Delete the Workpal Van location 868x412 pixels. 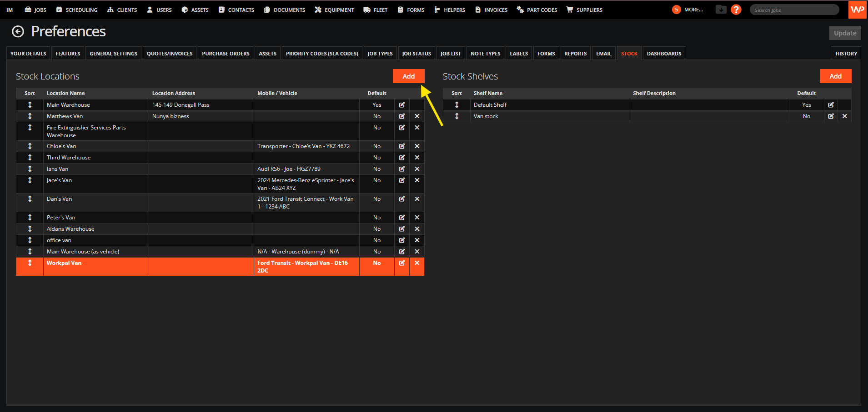(x=417, y=263)
